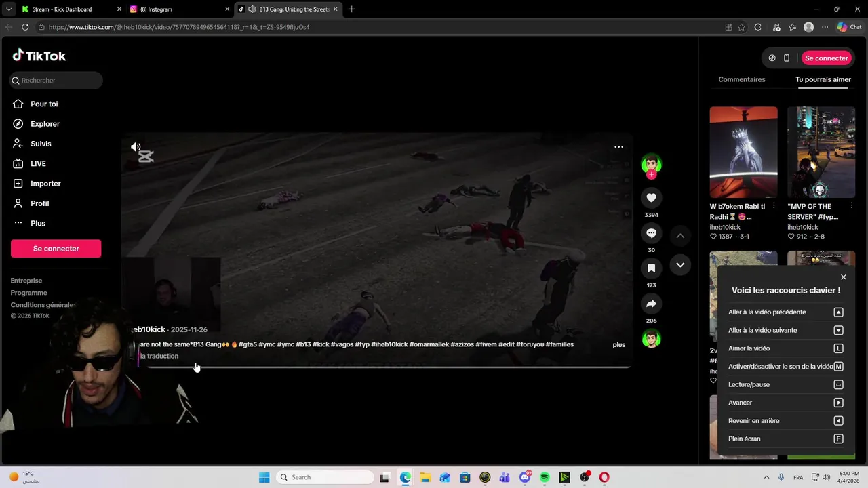The width and height of the screenshot is (868, 488).
Task: Click the sidebar Se connecter button
Action: pos(56,249)
